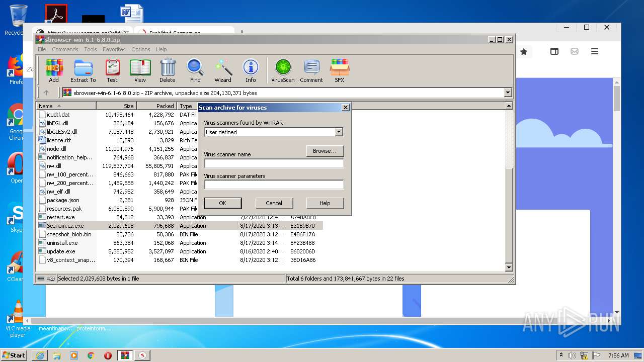
Task: Select the nw.dll file
Action: [54, 166]
